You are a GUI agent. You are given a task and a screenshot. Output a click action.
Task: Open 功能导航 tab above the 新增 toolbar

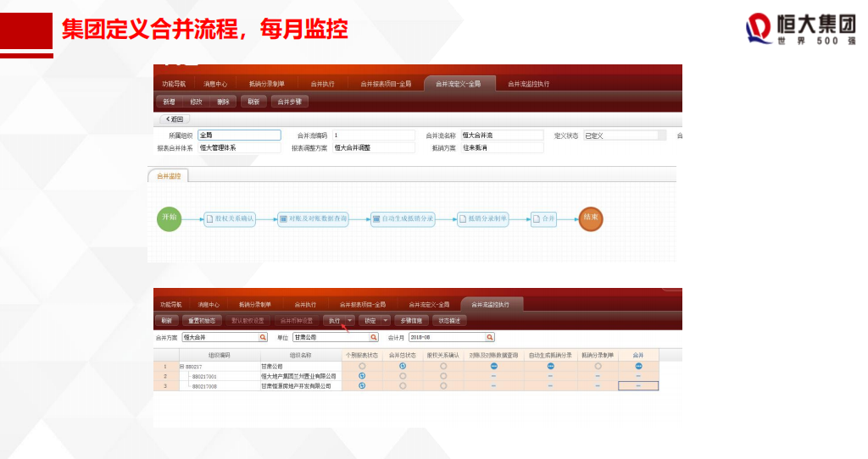(x=174, y=84)
